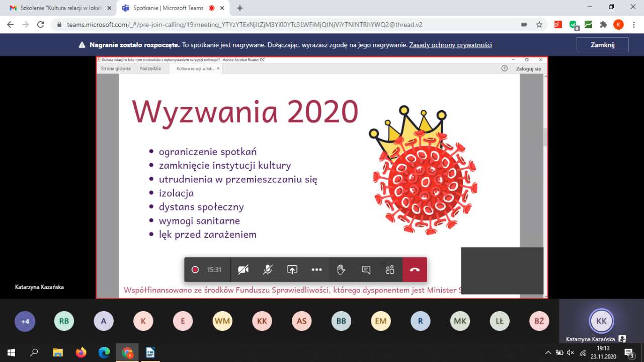Show the participants list
This screenshot has height=362, width=644.
pos(390,269)
